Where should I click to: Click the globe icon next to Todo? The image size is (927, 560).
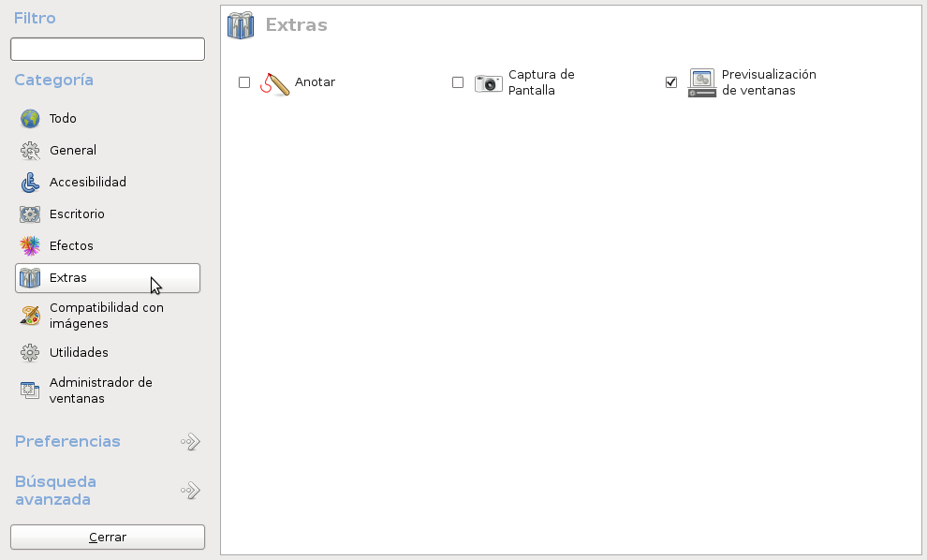pyautogui.click(x=29, y=118)
